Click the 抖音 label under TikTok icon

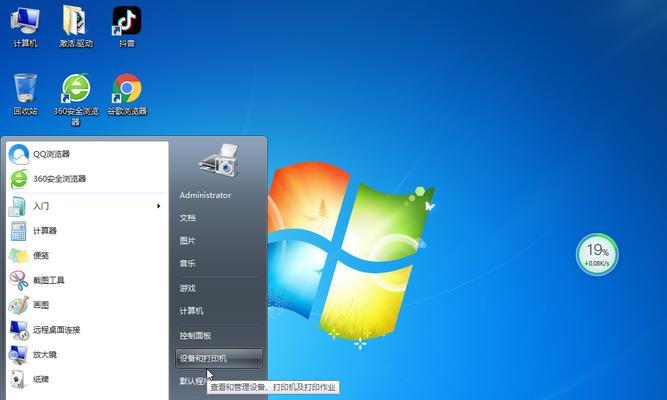click(127, 43)
